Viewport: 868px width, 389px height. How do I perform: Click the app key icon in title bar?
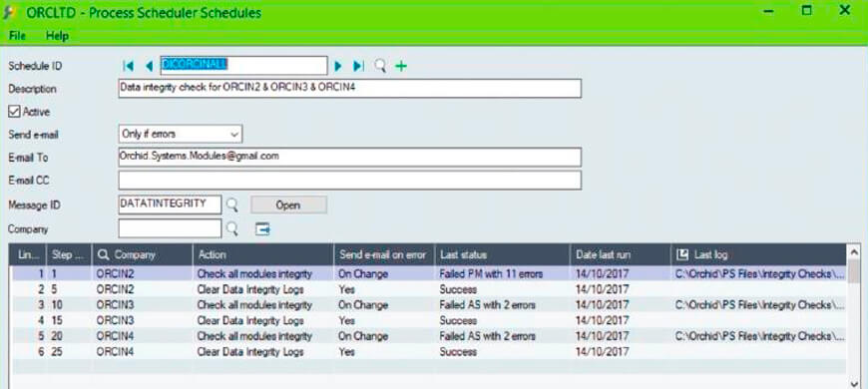[x=9, y=12]
